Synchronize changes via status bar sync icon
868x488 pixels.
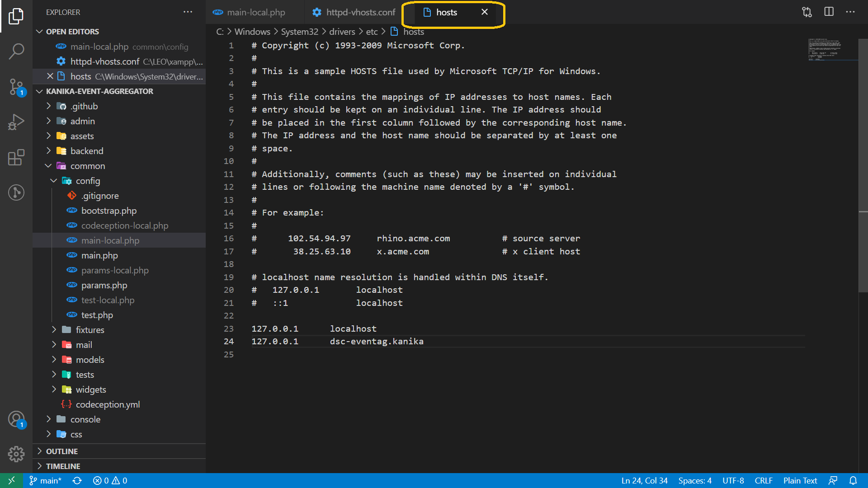[x=77, y=481]
